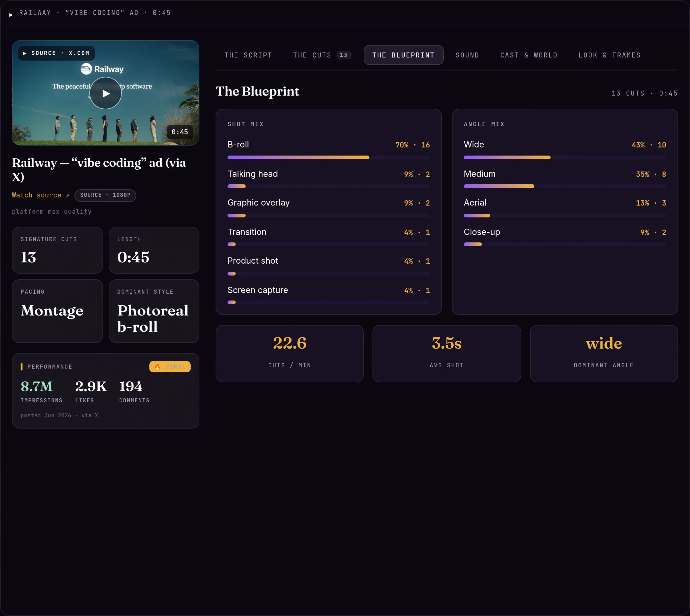Follow the Watch source link

pyautogui.click(x=41, y=195)
